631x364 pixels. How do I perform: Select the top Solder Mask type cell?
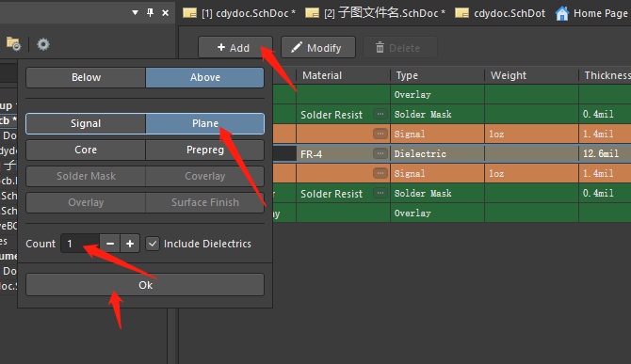pyautogui.click(x=437, y=114)
